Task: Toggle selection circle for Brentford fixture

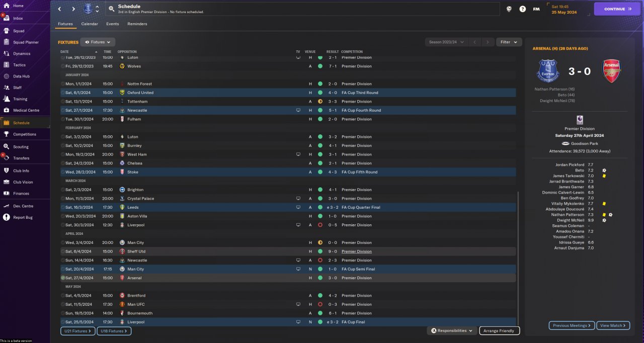Action: pos(63,295)
